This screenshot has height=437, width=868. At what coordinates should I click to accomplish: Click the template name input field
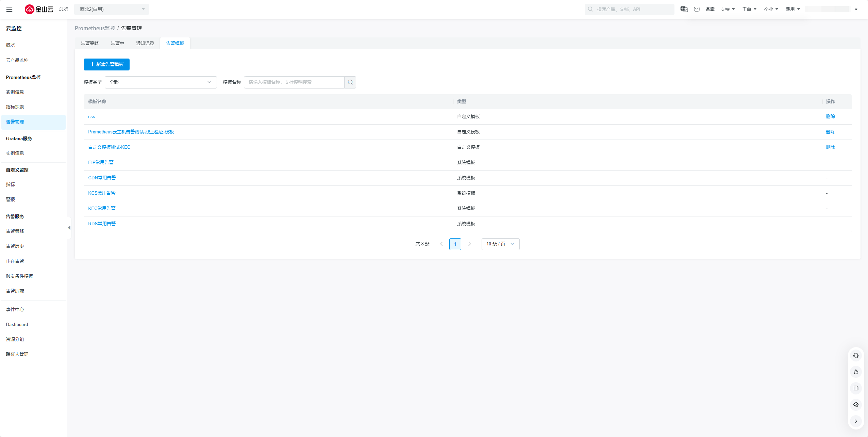point(294,82)
